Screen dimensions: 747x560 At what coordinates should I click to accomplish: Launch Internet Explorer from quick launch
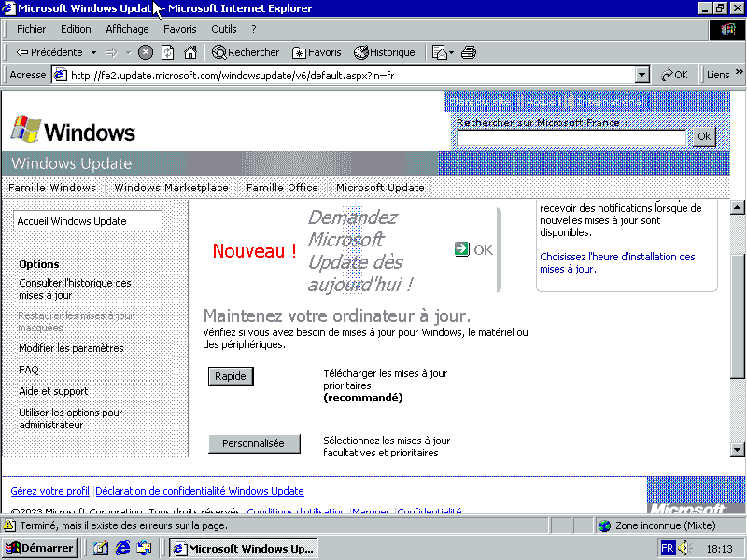pos(122,548)
